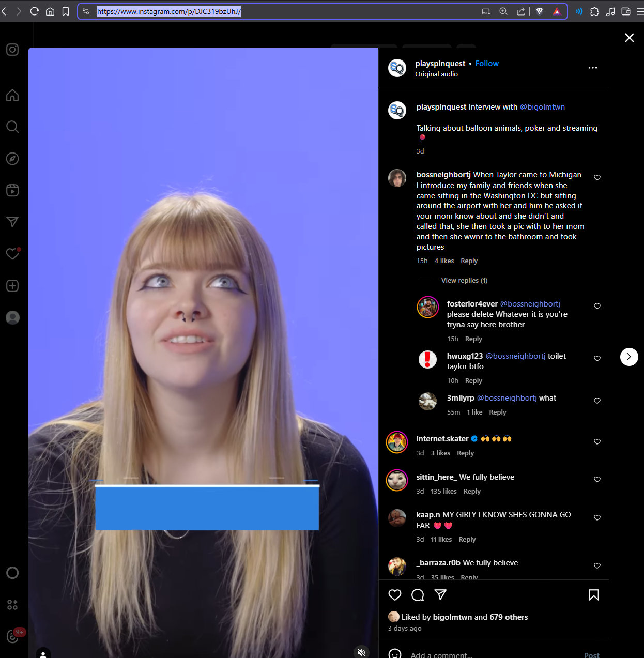Like internet.skater's comment
The height and width of the screenshot is (658, 644).
coord(597,441)
